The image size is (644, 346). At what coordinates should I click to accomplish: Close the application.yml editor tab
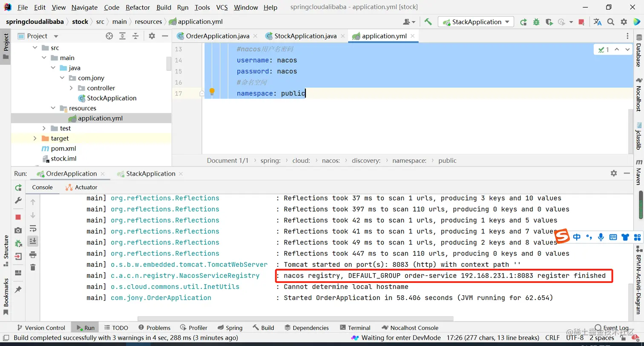point(412,36)
